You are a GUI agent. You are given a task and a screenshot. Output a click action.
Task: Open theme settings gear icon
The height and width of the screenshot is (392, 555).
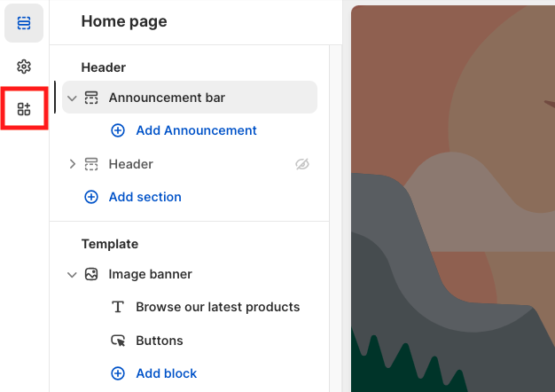[x=24, y=67]
